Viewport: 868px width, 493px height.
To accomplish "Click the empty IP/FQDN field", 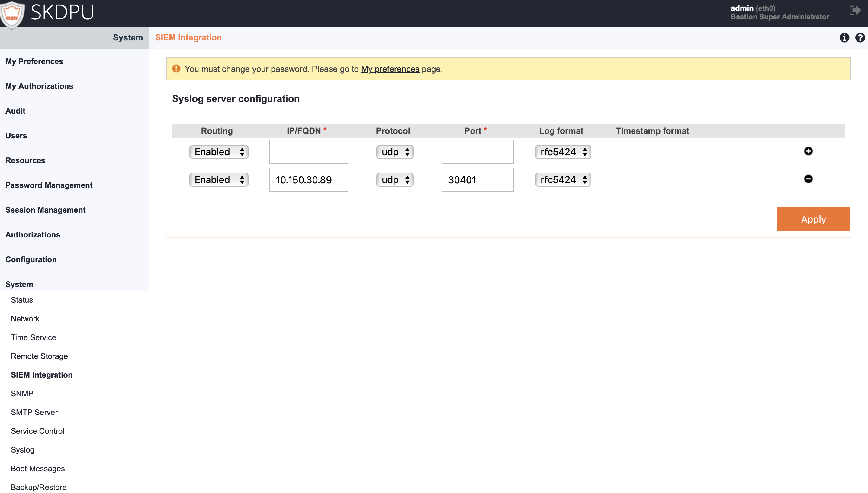I will click(308, 152).
